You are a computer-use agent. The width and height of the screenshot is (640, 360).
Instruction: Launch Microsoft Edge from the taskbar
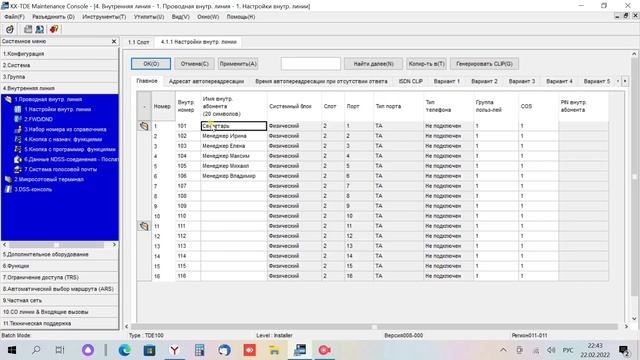[124, 350]
